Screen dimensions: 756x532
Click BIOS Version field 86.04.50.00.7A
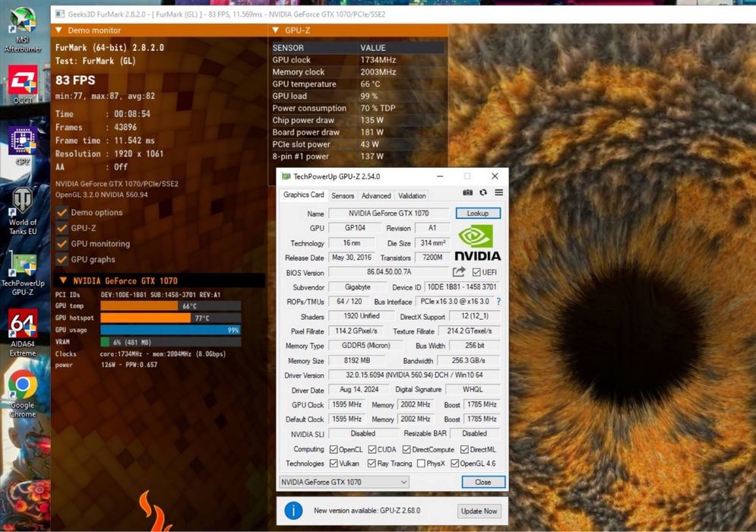[388, 272]
